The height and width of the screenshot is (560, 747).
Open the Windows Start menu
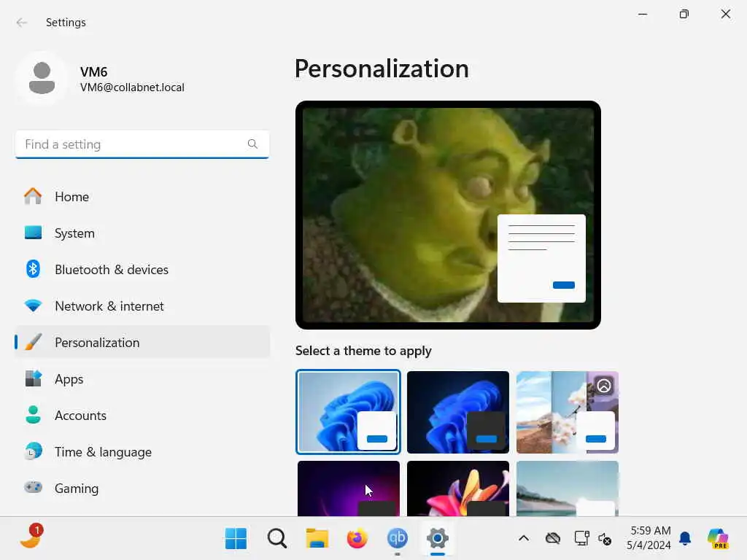[236, 539]
